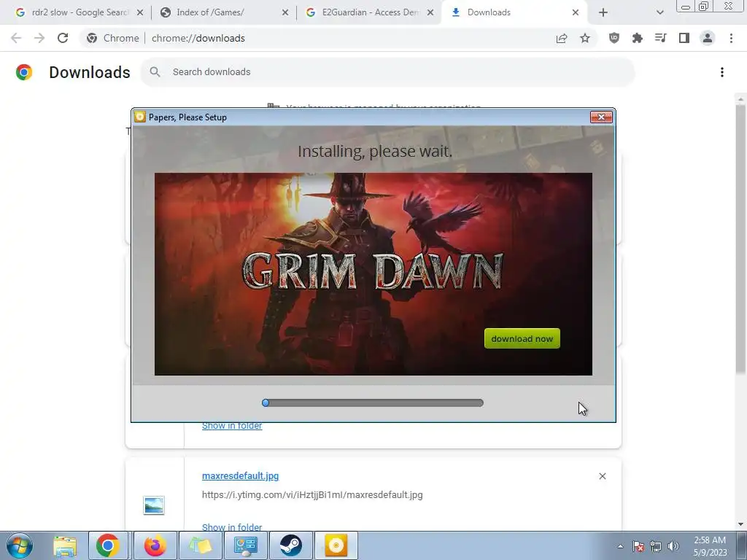Open a new browser tab

point(603,13)
